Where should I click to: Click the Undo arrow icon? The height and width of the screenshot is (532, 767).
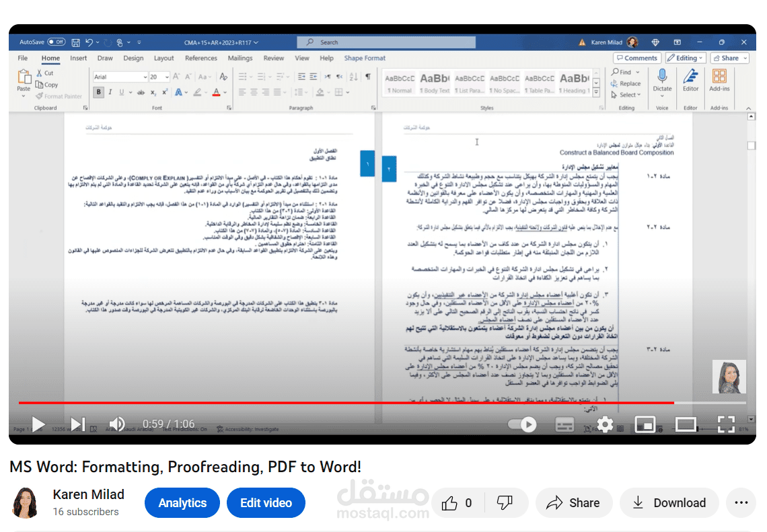click(x=89, y=42)
